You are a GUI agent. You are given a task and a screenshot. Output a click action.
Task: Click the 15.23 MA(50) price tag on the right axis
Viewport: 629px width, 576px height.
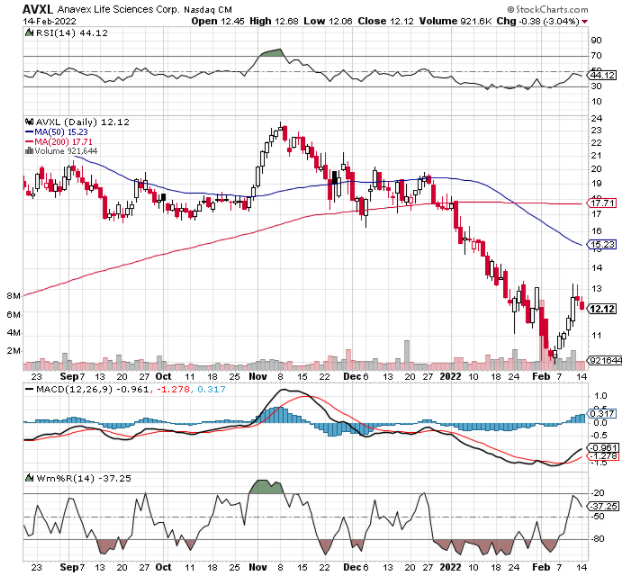click(x=603, y=244)
